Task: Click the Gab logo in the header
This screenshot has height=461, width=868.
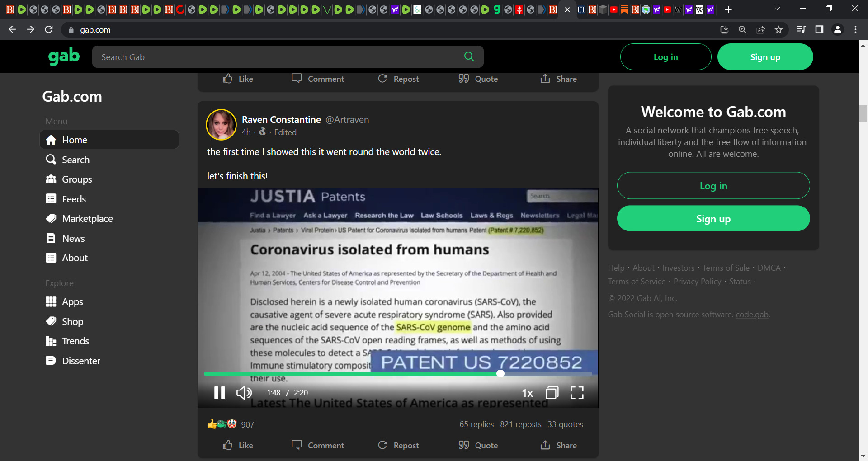Action: pos(64,57)
